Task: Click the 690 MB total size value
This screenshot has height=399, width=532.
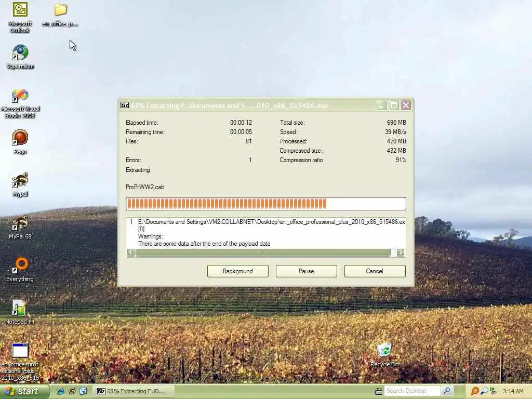Action: (396, 123)
